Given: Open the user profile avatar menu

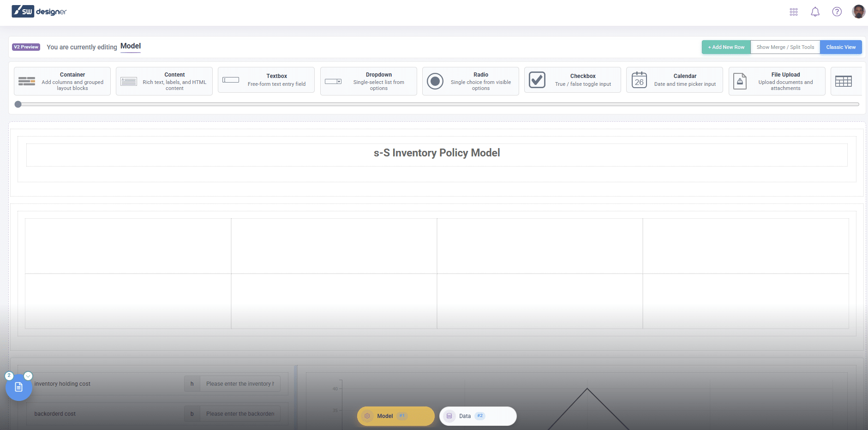Looking at the screenshot, I should [858, 12].
